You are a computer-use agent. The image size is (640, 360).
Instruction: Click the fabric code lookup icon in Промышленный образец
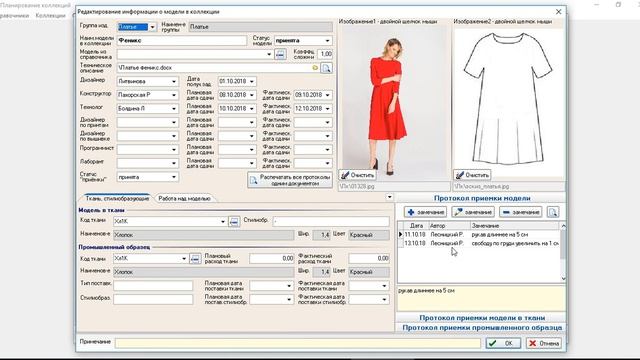195,258
